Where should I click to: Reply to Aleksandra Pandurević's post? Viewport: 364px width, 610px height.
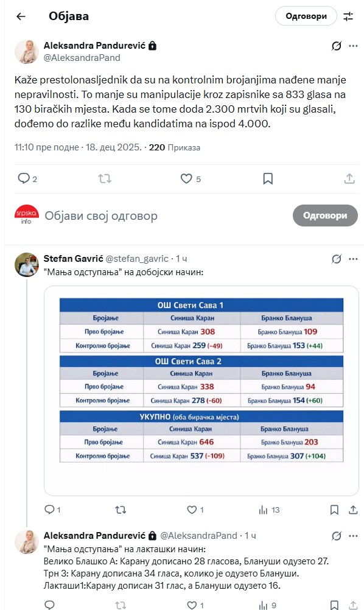coord(24,179)
